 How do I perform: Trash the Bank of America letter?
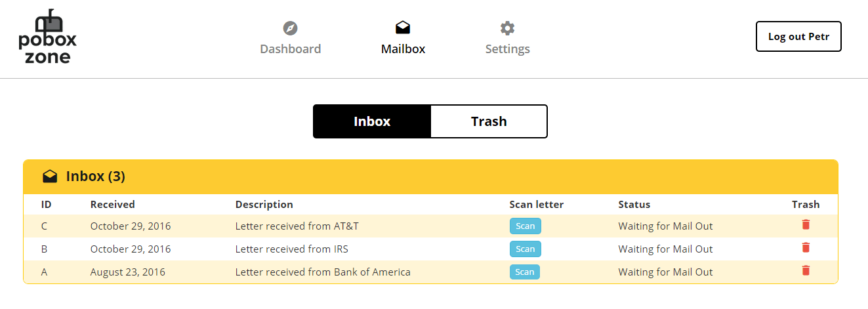point(806,270)
